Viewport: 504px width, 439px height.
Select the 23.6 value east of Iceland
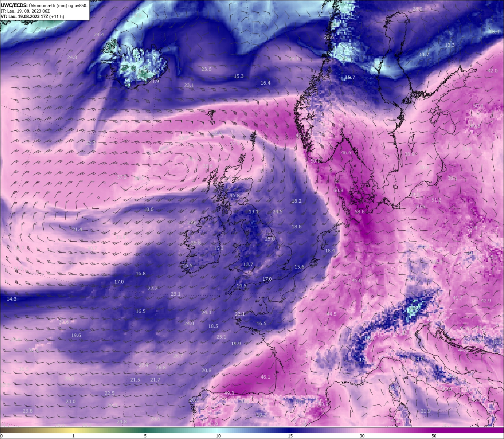(x=206, y=69)
